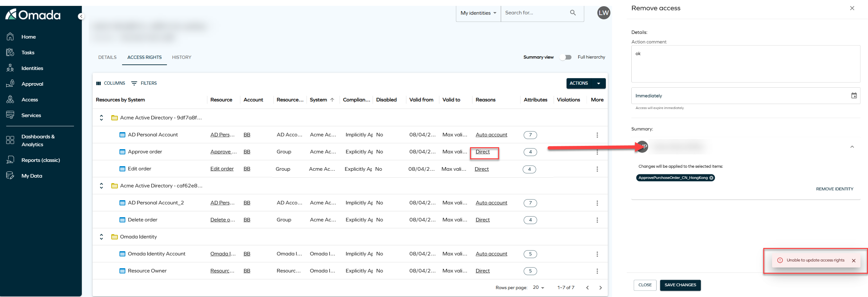
Task: Open the ACTIONS dropdown arrow
Action: click(x=598, y=83)
